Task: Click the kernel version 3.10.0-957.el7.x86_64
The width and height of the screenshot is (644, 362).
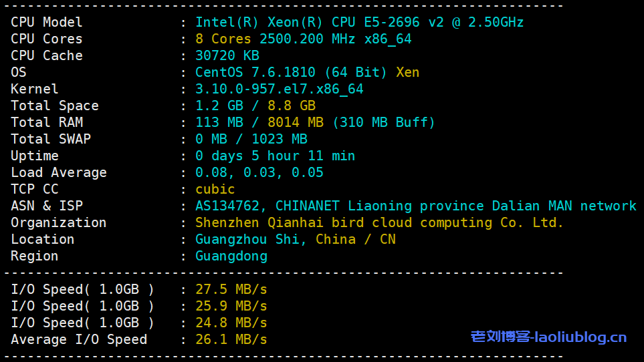Action: click(x=279, y=89)
